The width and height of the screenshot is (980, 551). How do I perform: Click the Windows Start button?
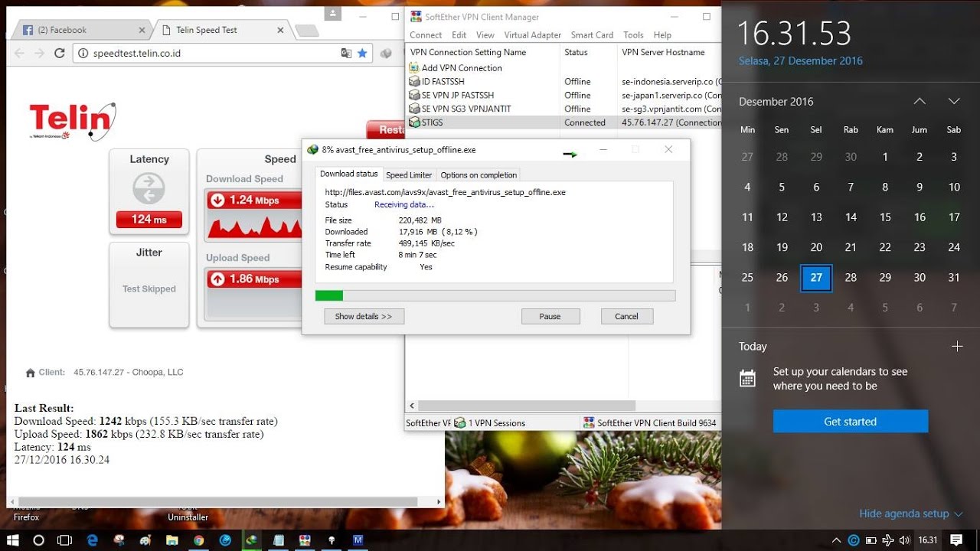pos(13,540)
